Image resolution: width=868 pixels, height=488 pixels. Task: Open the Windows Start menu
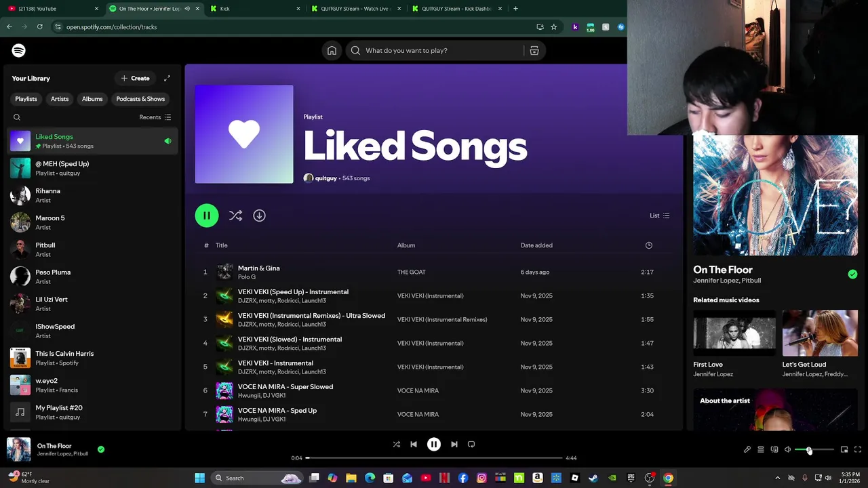199,479
